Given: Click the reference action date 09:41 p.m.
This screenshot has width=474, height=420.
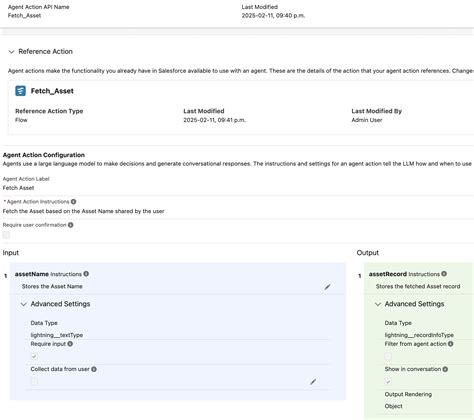Looking at the screenshot, I should (214, 120).
